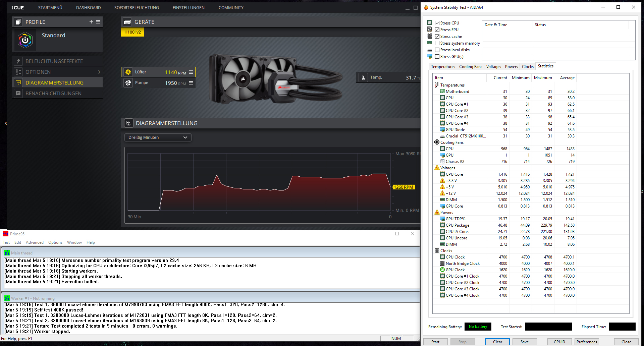Open the Lüfter row options menu
This screenshot has width=644, height=346.
[x=191, y=72]
